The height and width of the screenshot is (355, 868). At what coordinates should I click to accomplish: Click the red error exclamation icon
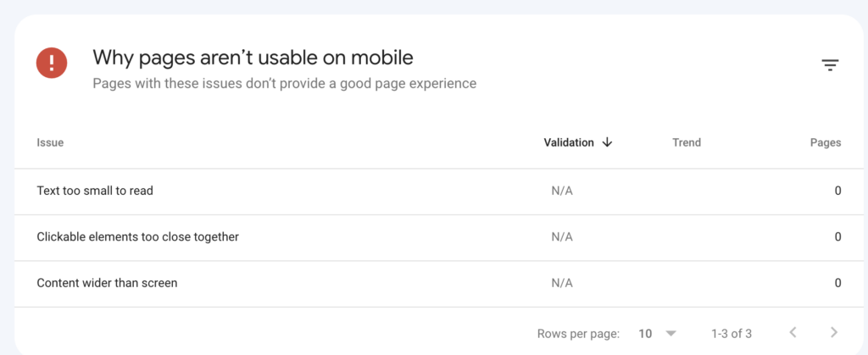coord(53,62)
